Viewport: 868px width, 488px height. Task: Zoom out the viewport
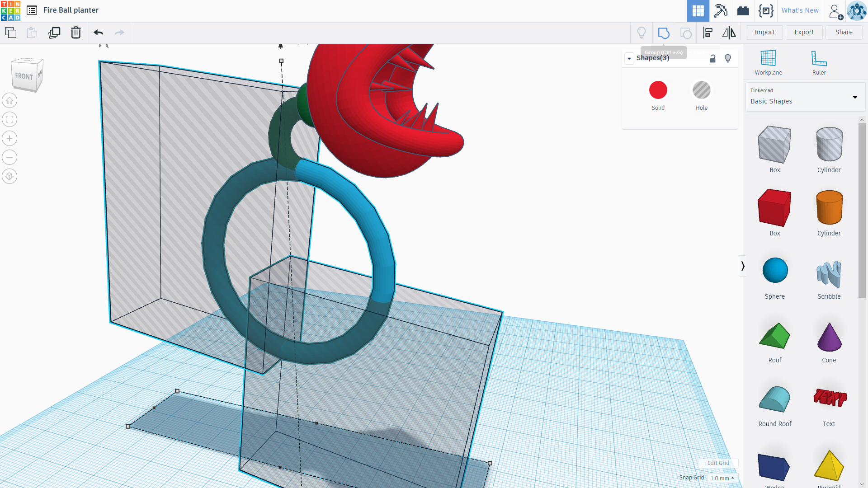point(9,157)
